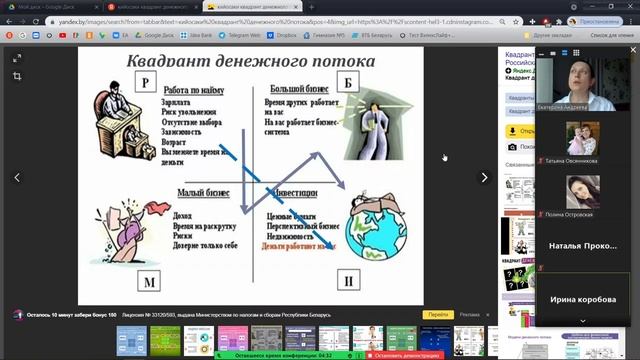Go to the next image with right arrow
Screen dimensions: 640x360
(x=484, y=178)
